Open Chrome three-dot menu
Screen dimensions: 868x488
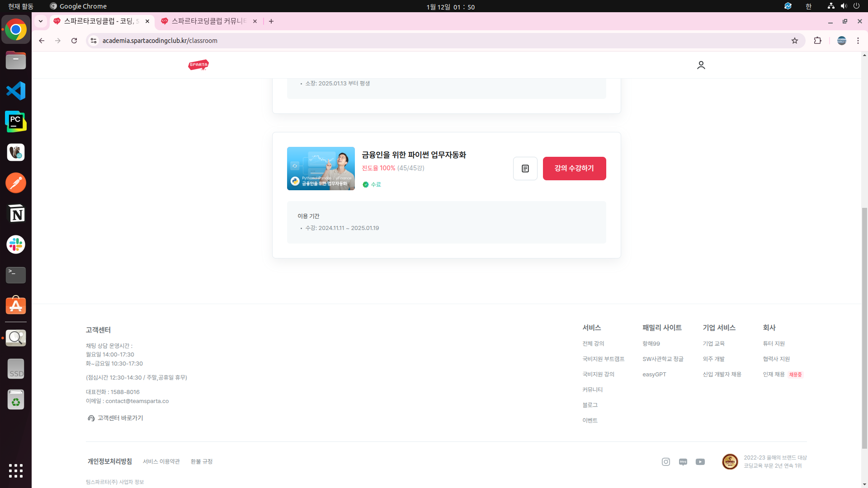tap(858, 41)
